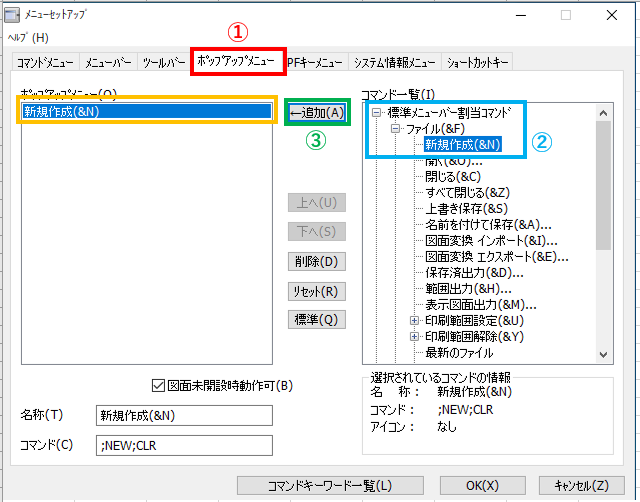Select 上書き保存(&S) command
The image size is (640, 502).
click(x=467, y=209)
